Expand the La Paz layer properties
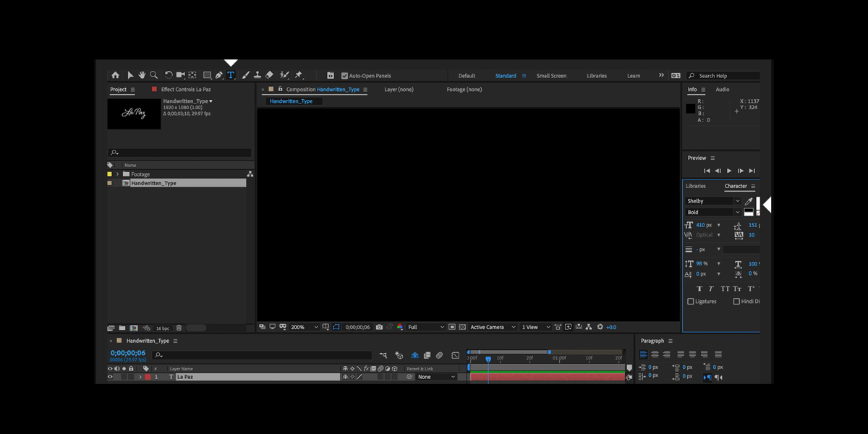The height and width of the screenshot is (434, 868). click(140, 377)
